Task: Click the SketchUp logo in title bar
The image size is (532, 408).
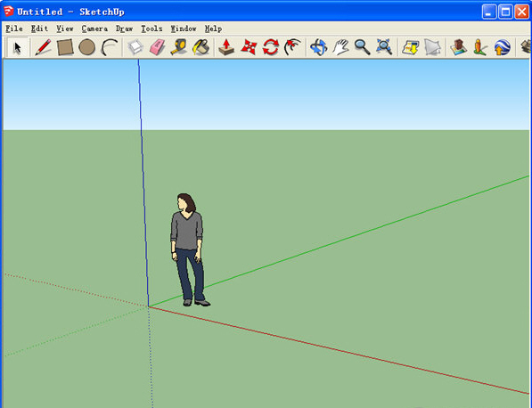Action: (x=9, y=12)
